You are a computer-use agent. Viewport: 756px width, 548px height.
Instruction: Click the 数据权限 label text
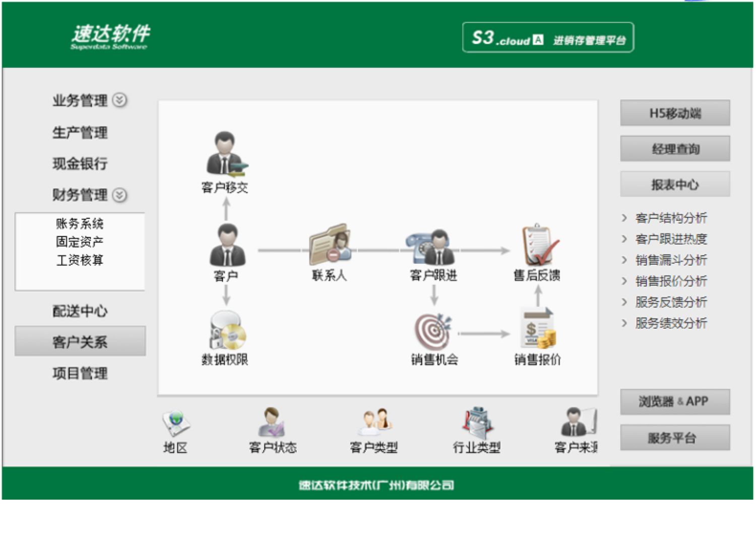point(225,360)
